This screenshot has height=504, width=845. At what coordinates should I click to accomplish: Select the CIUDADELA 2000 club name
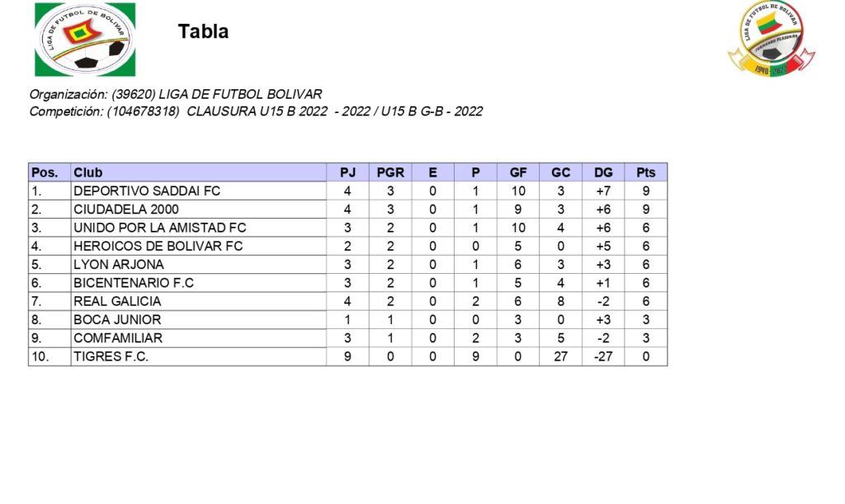(x=128, y=209)
